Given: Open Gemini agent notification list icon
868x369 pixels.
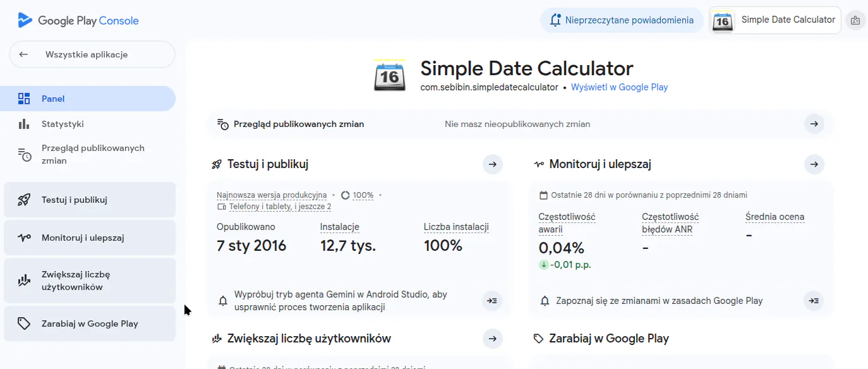Looking at the screenshot, I should pyautogui.click(x=492, y=301).
